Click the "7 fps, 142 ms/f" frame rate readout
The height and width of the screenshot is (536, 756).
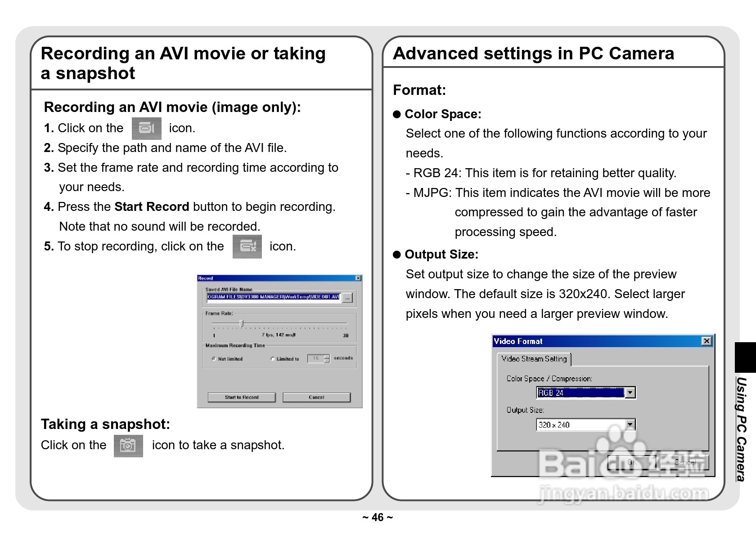point(279,335)
